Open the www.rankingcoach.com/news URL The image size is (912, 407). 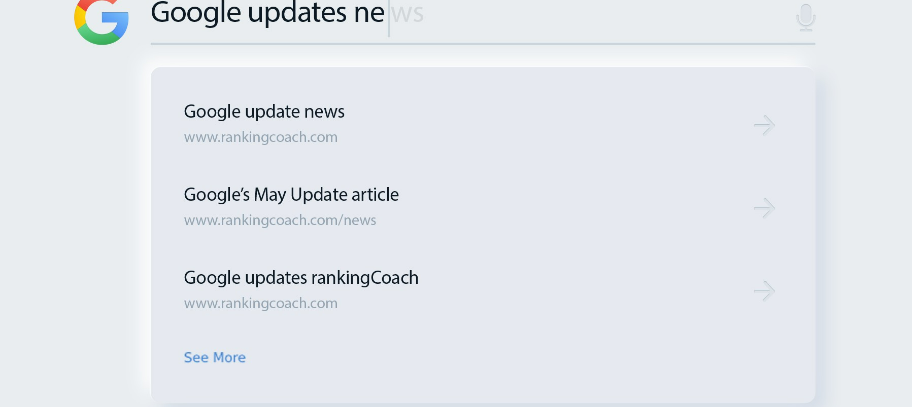click(279, 220)
